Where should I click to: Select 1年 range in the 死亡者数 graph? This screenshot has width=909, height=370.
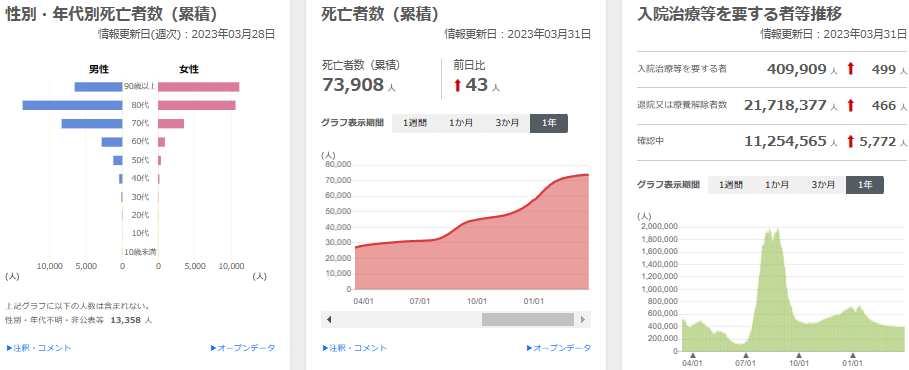(x=549, y=123)
